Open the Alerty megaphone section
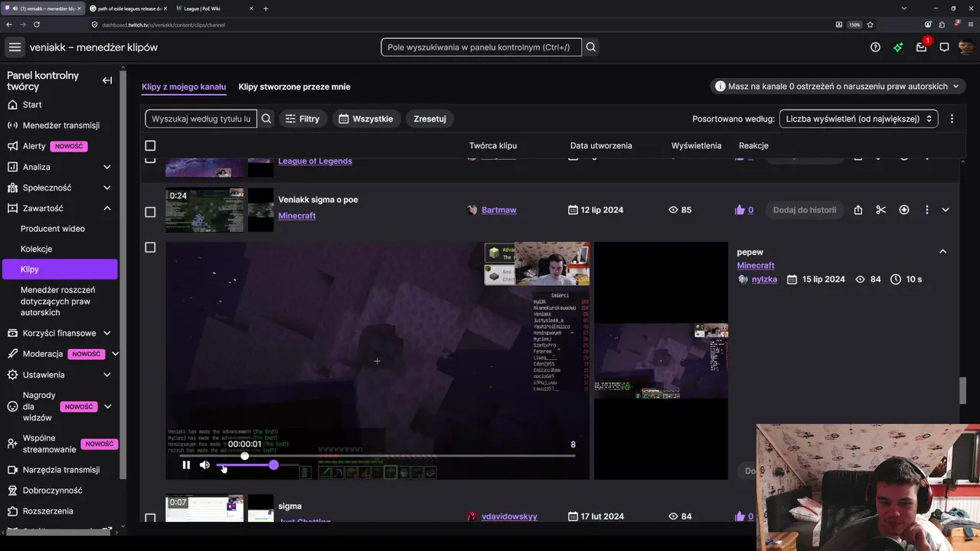 pos(34,146)
